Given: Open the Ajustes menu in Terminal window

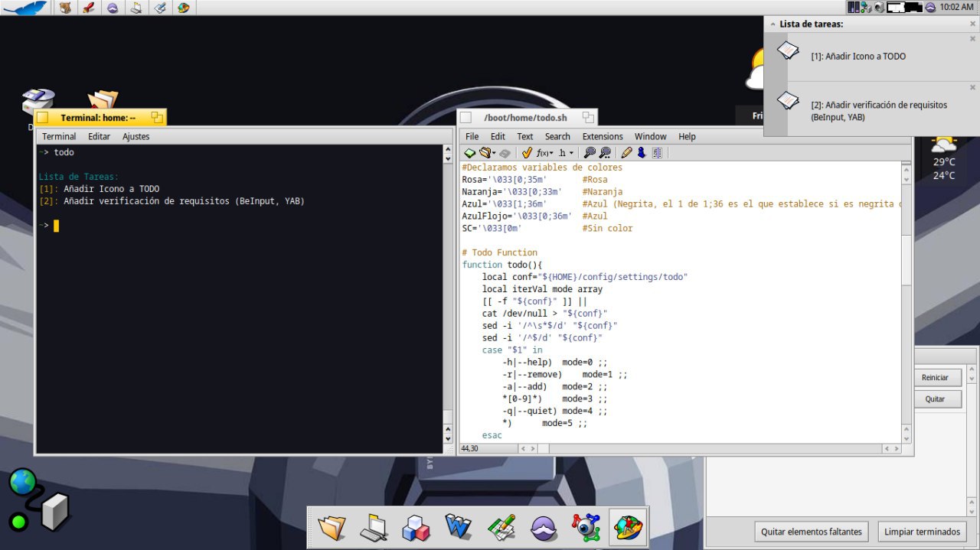Looking at the screenshot, I should [136, 136].
